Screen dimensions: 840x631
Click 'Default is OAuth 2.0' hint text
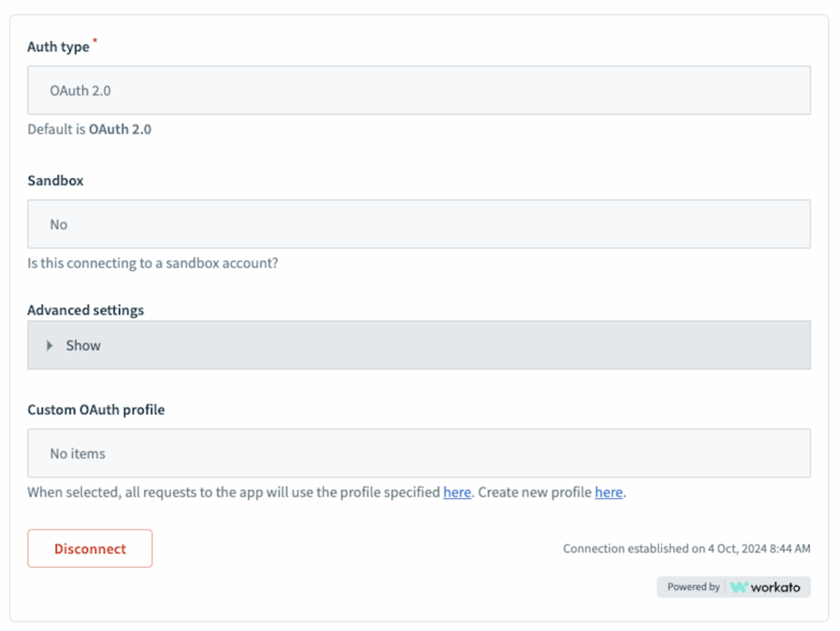89,130
